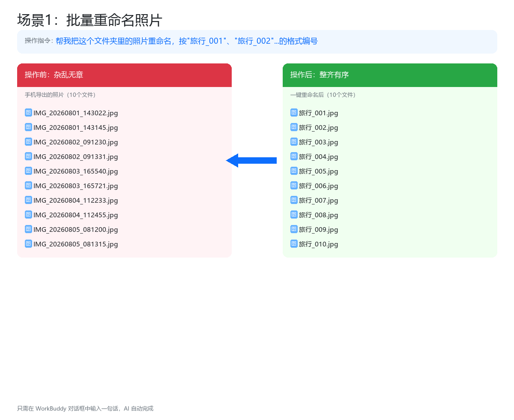The height and width of the screenshot is (420, 514).
Task: Click the 操作前：杂乱无章 red header
Action: (124, 75)
